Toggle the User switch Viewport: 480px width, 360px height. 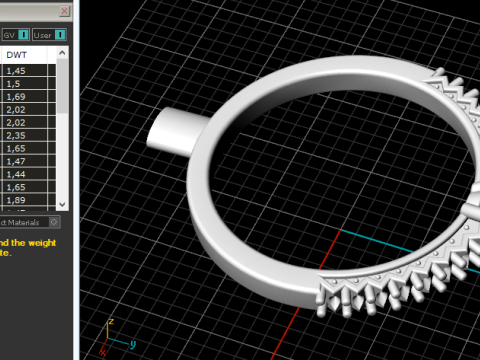click(49, 35)
